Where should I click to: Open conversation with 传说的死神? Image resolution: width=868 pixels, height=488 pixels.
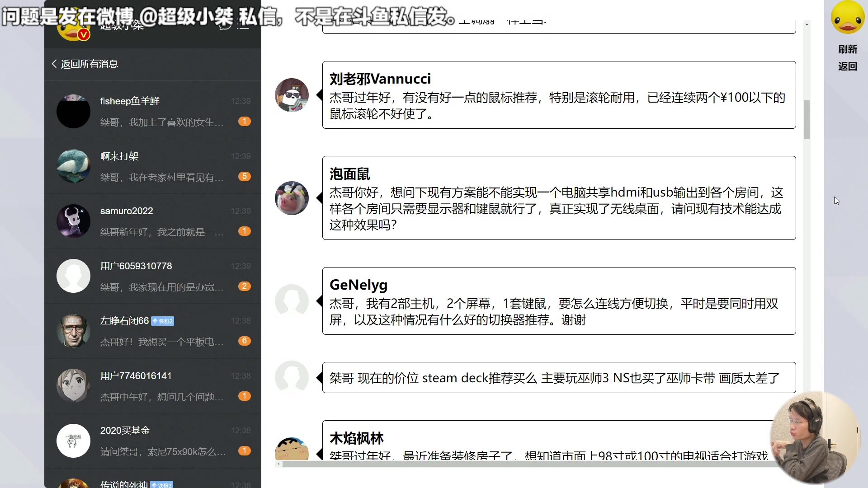[153, 479]
